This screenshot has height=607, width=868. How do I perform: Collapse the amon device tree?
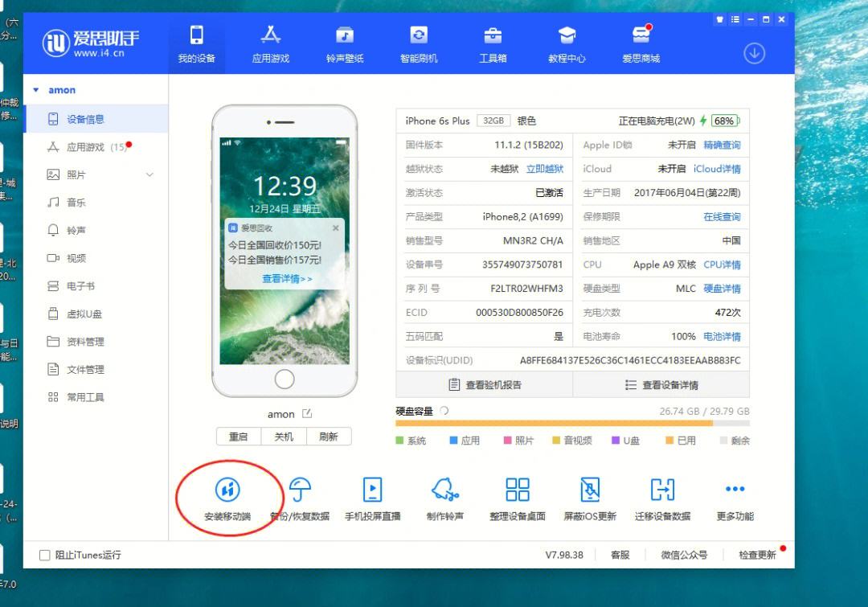click(x=36, y=90)
